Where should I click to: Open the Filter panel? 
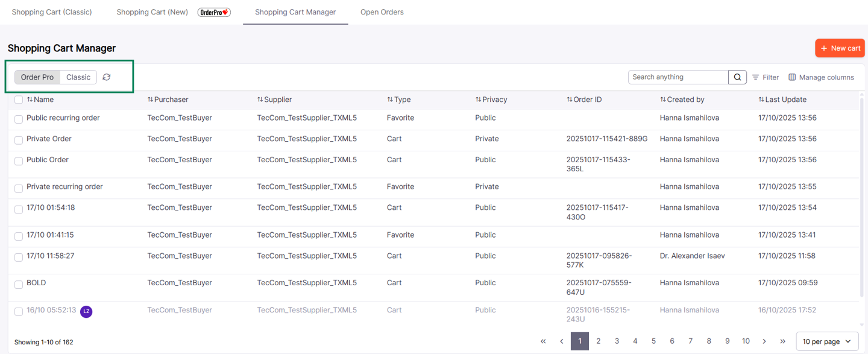click(764, 77)
